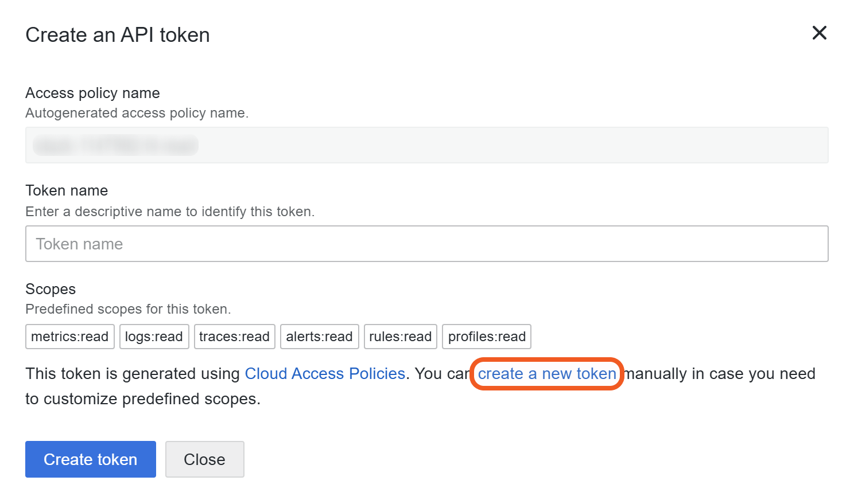Choose the rules:read scope tag

[400, 337]
